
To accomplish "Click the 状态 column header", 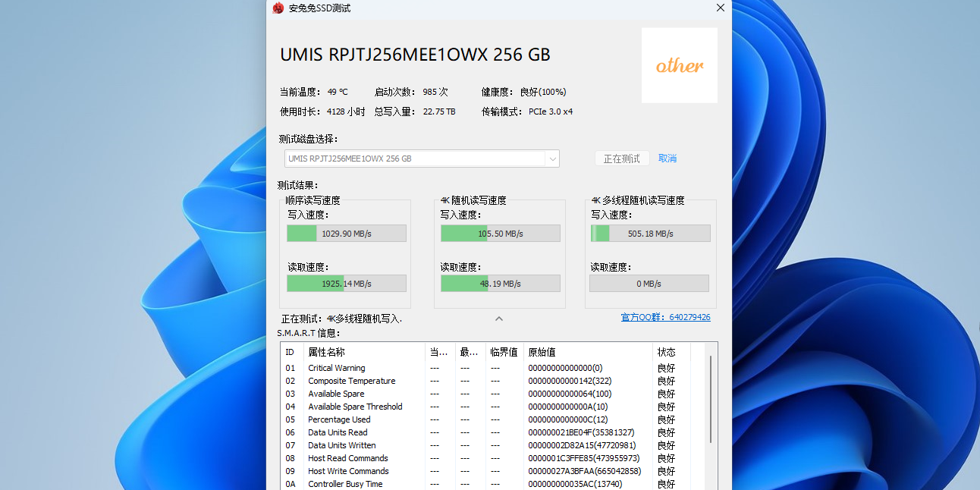I will point(671,352).
